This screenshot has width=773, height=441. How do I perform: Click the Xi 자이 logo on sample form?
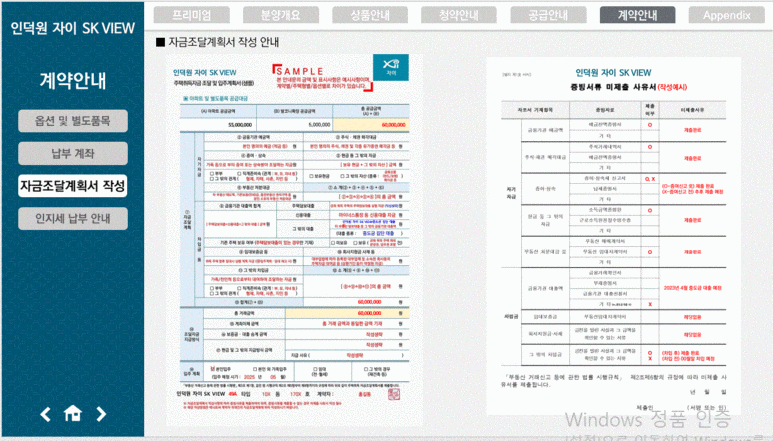(391, 68)
